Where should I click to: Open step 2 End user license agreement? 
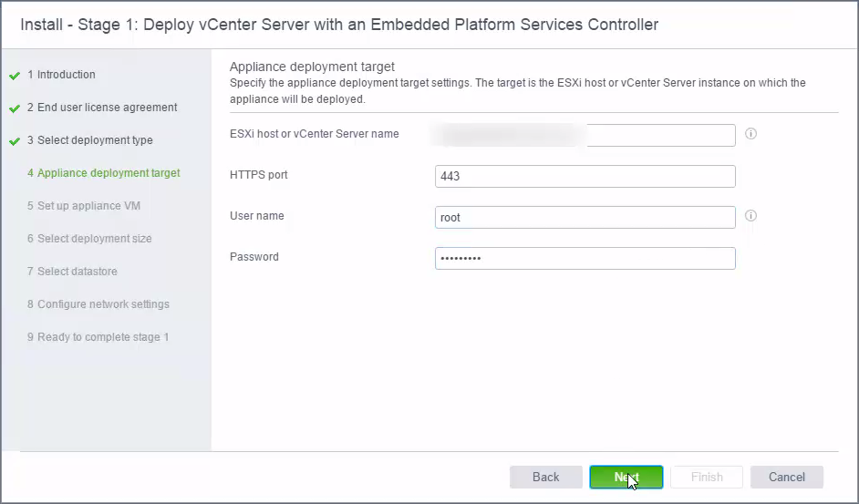tap(102, 108)
